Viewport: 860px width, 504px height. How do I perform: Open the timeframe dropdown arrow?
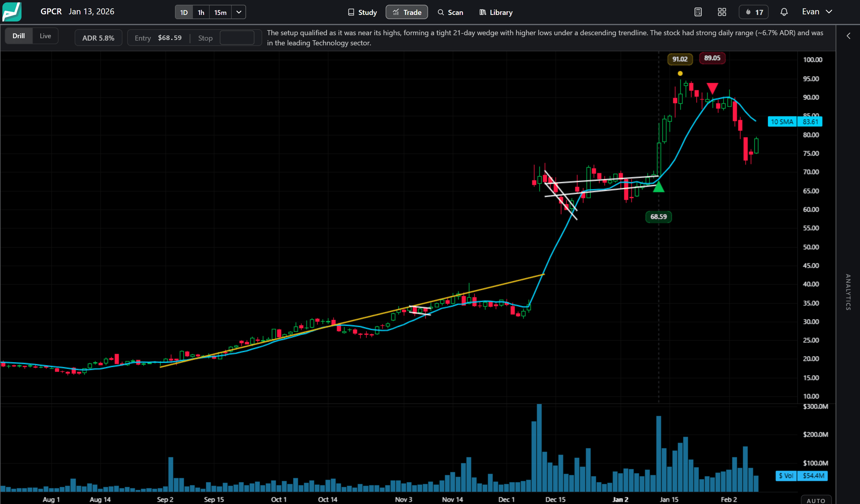coord(239,12)
